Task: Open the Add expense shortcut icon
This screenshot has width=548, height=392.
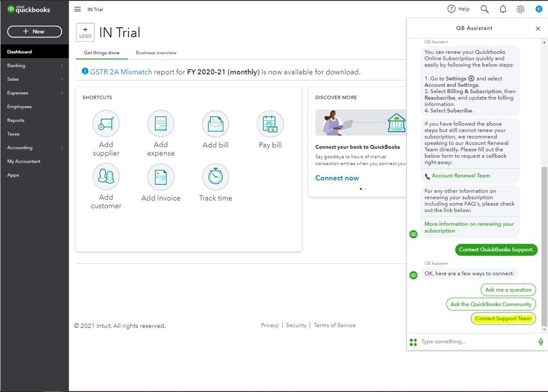Action: (x=161, y=124)
